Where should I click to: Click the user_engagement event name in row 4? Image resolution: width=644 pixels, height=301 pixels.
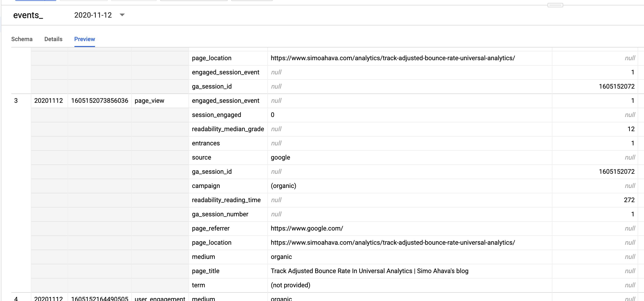[x=160, y=299]
